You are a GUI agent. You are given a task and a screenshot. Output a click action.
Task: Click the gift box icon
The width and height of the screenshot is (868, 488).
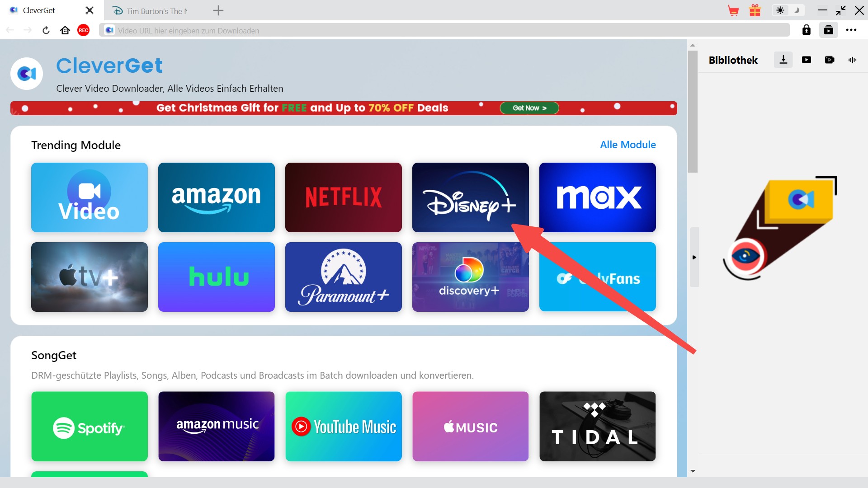click(x=755, y=10)
